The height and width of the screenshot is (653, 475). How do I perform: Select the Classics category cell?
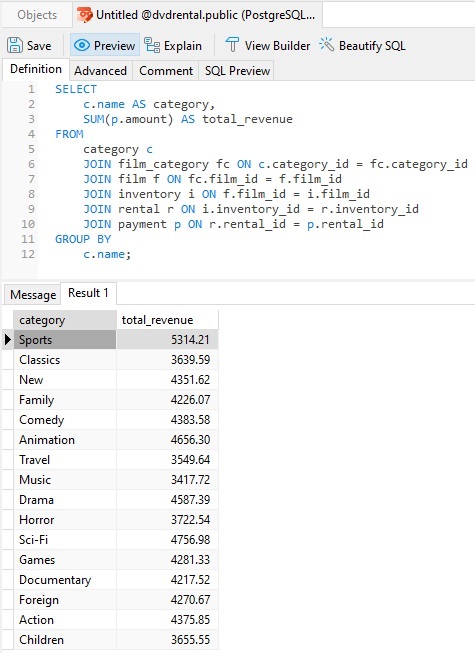pos(65,359)
